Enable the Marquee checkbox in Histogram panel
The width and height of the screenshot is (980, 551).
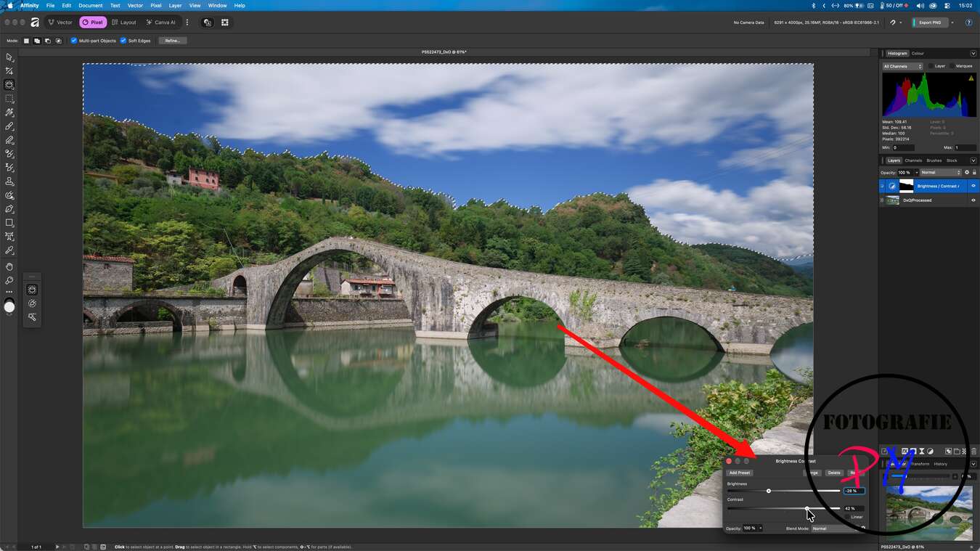[x=952, y=66]
